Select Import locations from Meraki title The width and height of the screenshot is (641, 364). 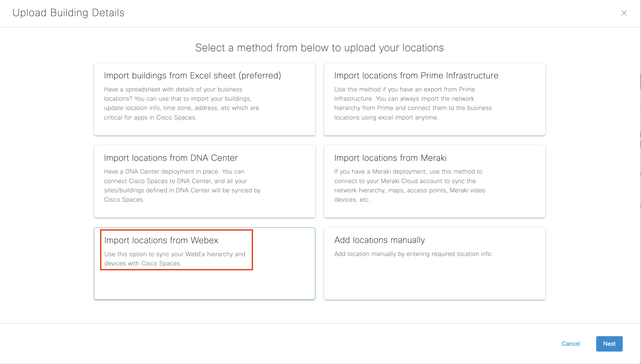tap(390, 158)
